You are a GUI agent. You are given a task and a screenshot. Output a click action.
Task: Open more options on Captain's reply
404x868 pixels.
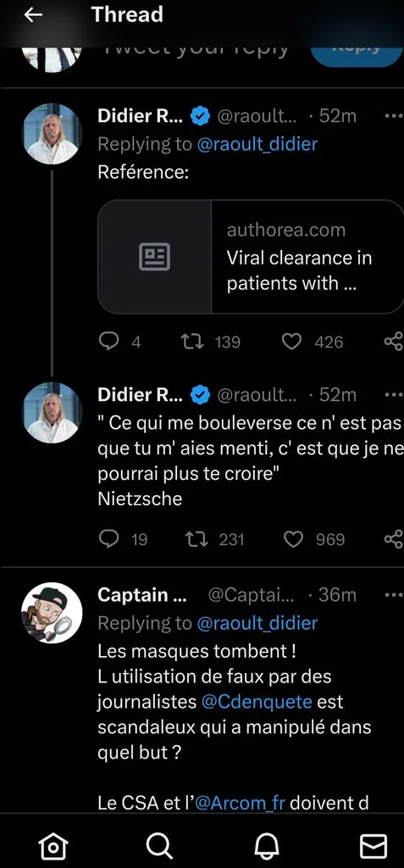394,595
